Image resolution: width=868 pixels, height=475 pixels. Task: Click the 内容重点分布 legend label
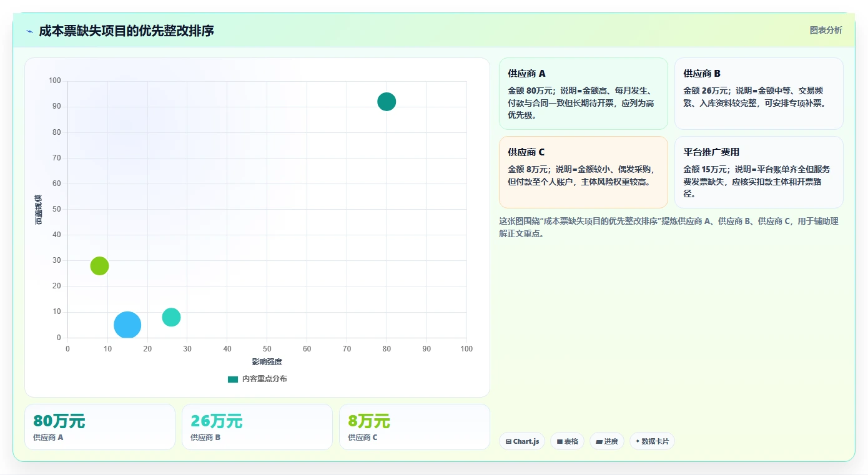pyautogui.click(x=265, y=379)
